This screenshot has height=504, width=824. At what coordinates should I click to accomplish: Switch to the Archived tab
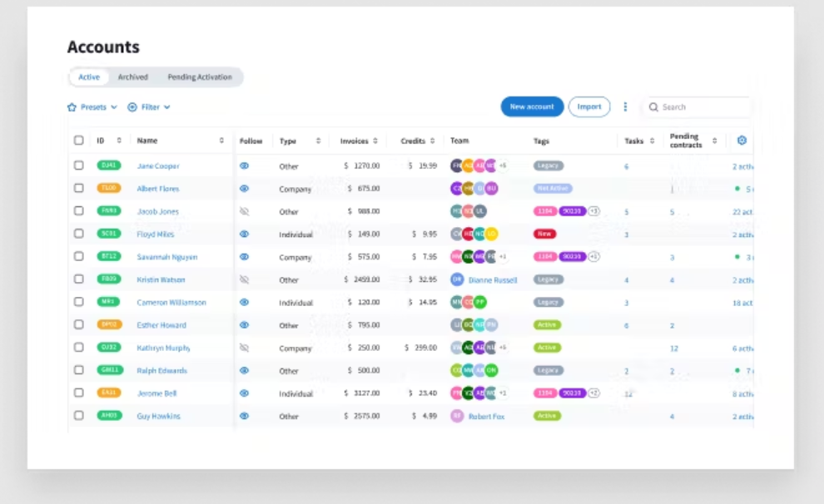[x=133, y=77]
